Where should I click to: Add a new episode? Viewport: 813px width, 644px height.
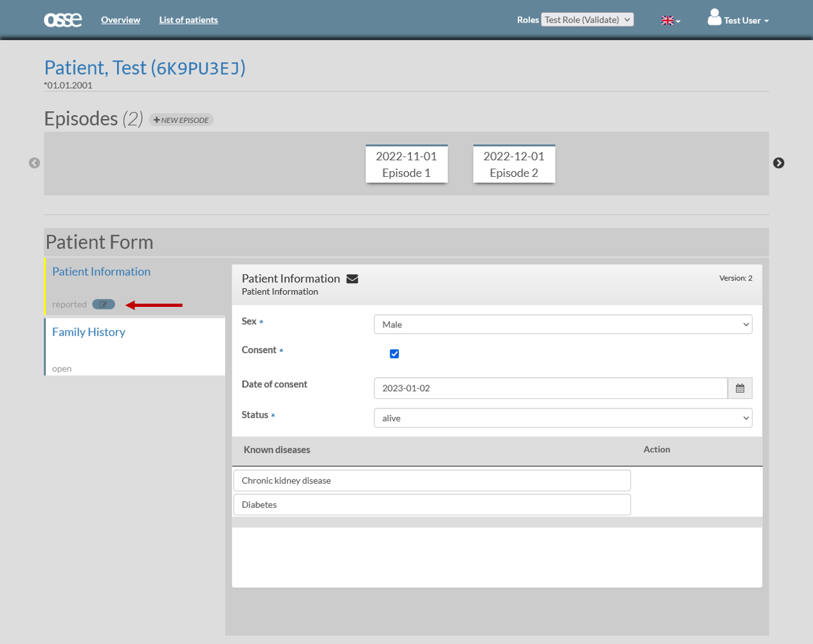(x=181, y=120)
